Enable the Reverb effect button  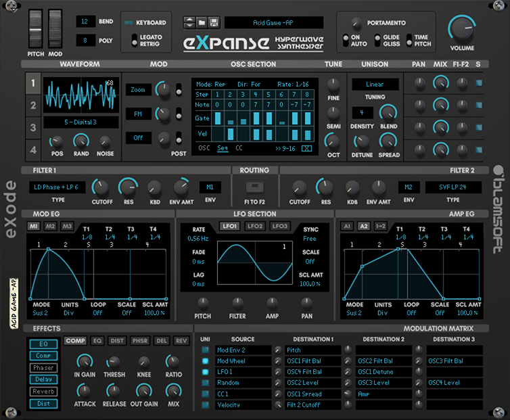[x=43, y=392]
